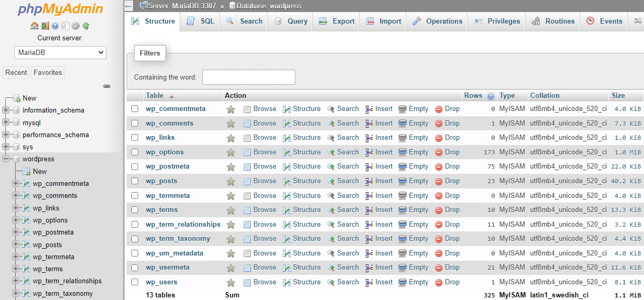Click the New table icon under wordpress

27,172
